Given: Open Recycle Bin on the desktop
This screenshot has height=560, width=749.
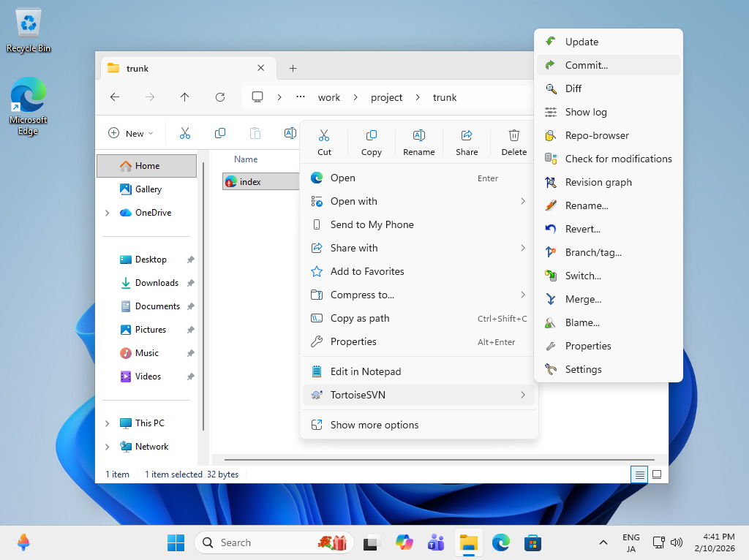Looking at the screenshot, I should (x=29, y=29).
